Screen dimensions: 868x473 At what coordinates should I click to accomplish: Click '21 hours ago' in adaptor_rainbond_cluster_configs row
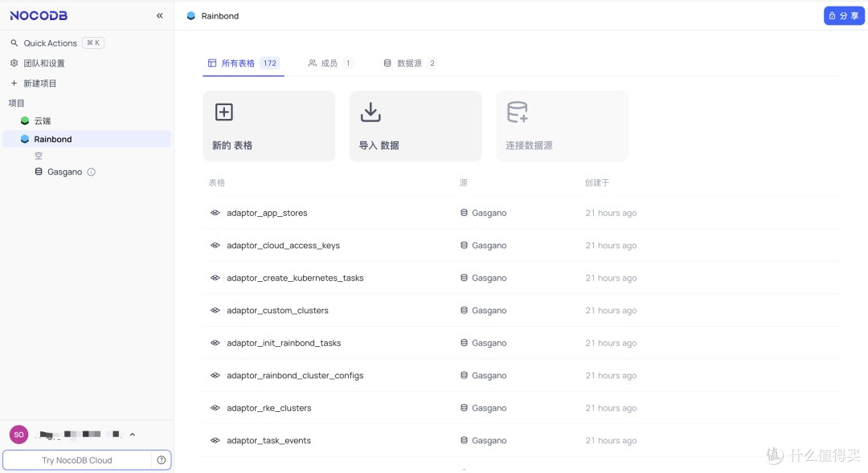[x=611, y=376]
